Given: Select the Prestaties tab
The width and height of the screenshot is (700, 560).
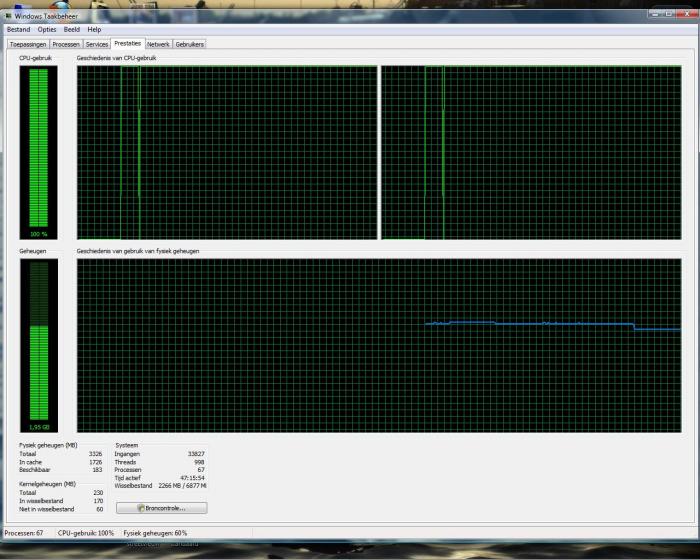Looking at the screenshot, I should pos(128,43).
